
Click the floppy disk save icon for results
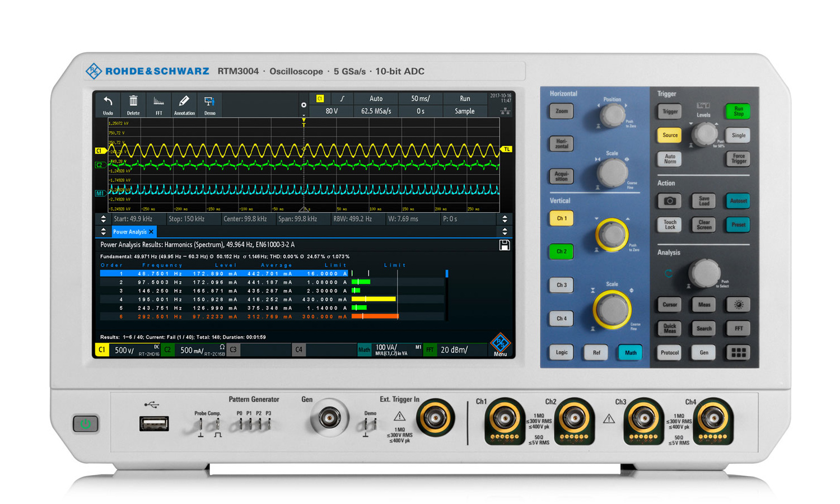click(x=505, y=245)
